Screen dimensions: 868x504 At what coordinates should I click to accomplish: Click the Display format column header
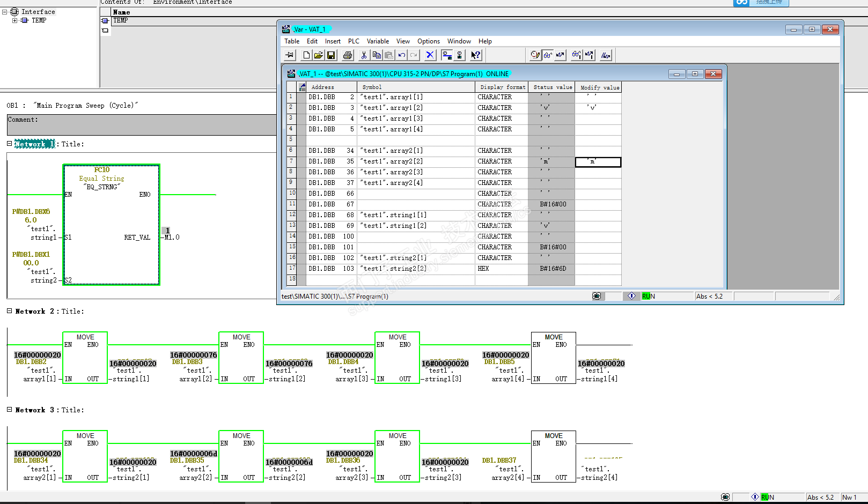502,87
